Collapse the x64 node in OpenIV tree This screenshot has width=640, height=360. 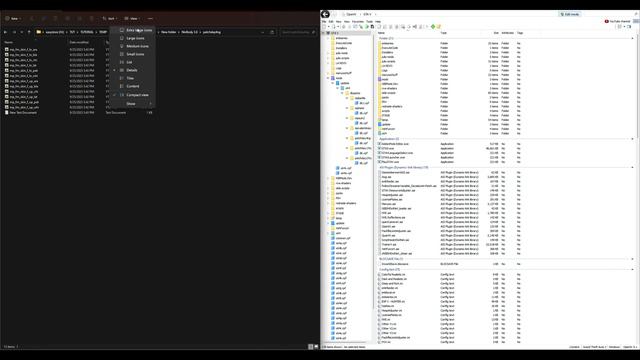(338, 88)
